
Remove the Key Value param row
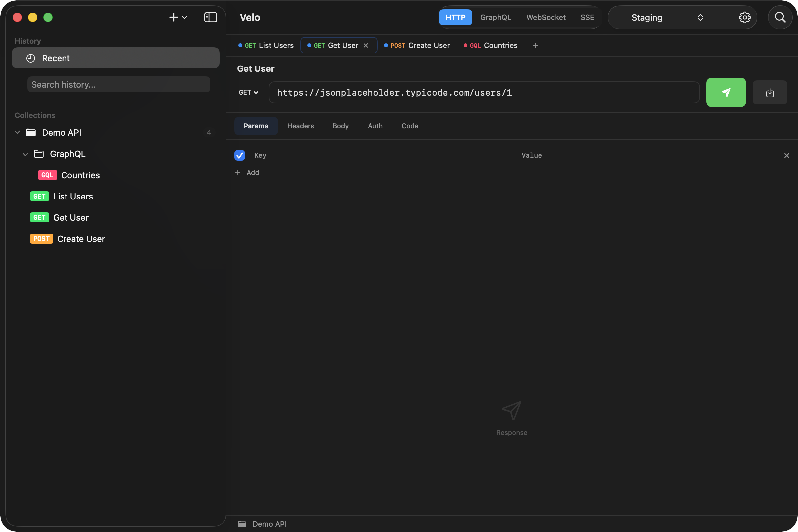[x=786, y=155]
